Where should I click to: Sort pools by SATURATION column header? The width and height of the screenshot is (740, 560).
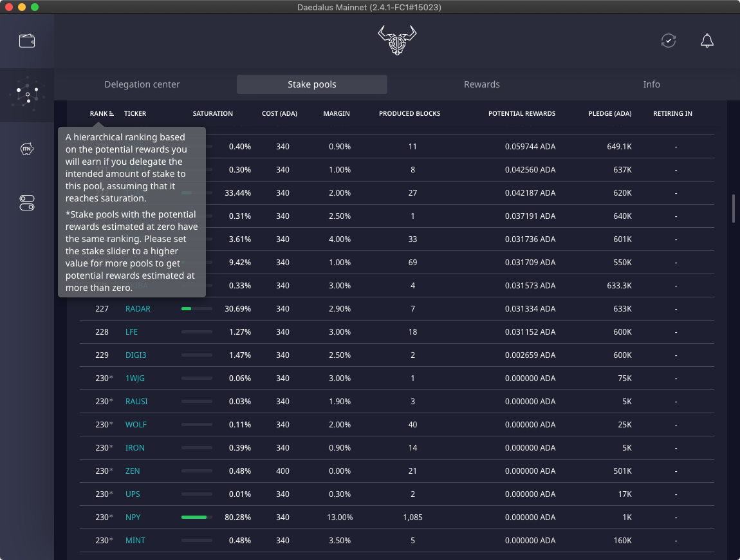(x=213, y=114)
